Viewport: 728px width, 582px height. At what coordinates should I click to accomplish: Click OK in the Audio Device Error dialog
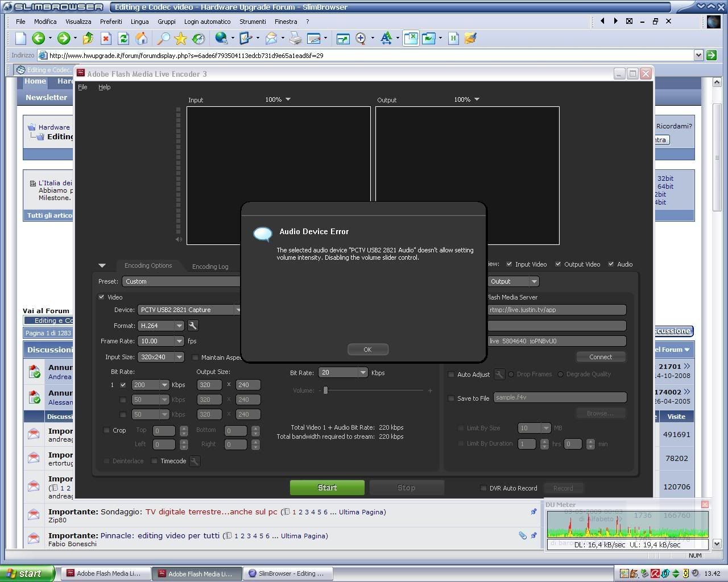(367, 350)
